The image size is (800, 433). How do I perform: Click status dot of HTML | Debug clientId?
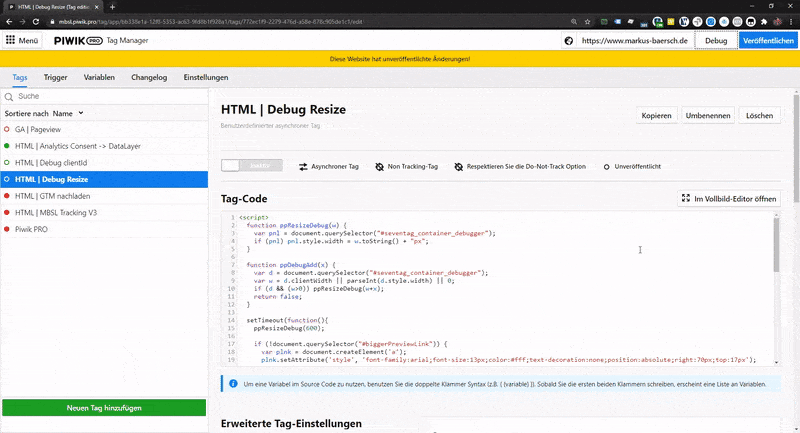[x=7, y=163]
